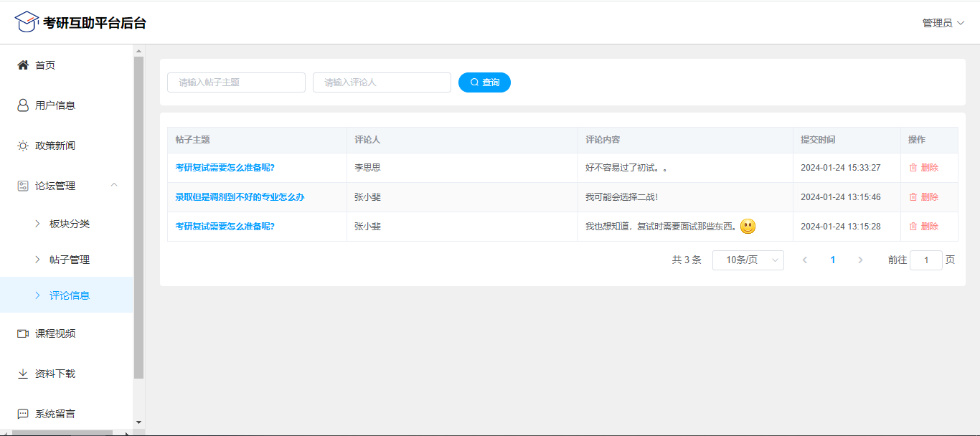The width and height of the screenshot is (980, 436).
Task: Select 帖子管理 submenu item
Action: point(69,260)
